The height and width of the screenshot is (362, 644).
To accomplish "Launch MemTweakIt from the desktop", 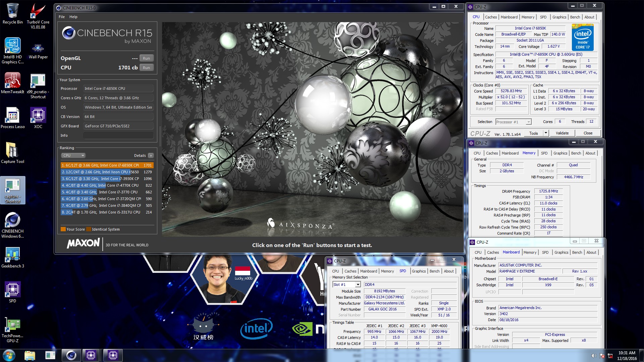I will pyautogui.click(x=12, y=83).
